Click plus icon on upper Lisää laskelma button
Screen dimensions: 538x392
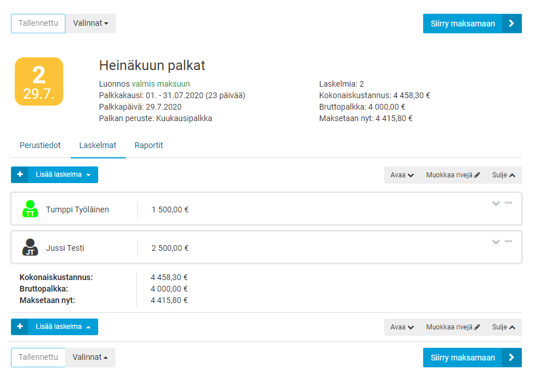pyautogui.click(x=20, y=174)
